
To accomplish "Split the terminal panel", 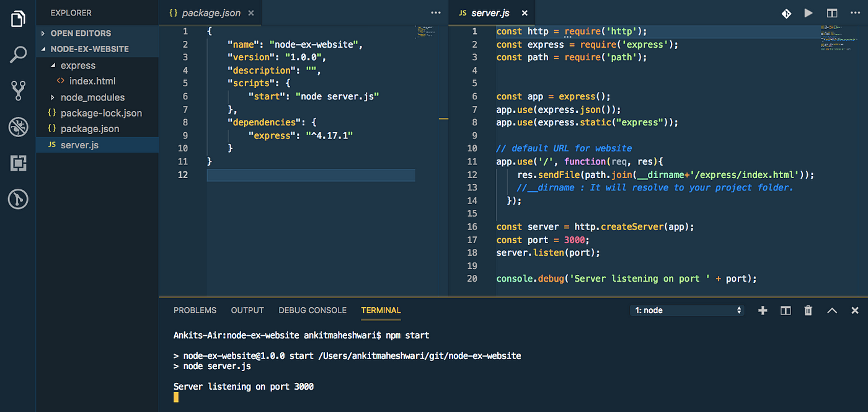I will click(x=786, y=310).
